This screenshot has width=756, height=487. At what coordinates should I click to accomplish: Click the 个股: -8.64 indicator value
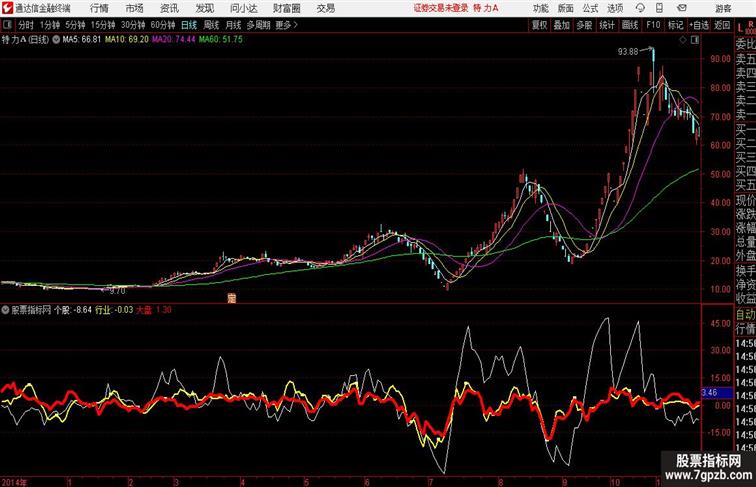tap(72, 310)
